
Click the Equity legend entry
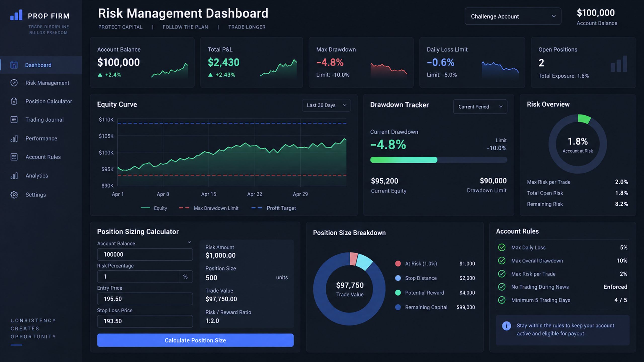pos(154,208)
